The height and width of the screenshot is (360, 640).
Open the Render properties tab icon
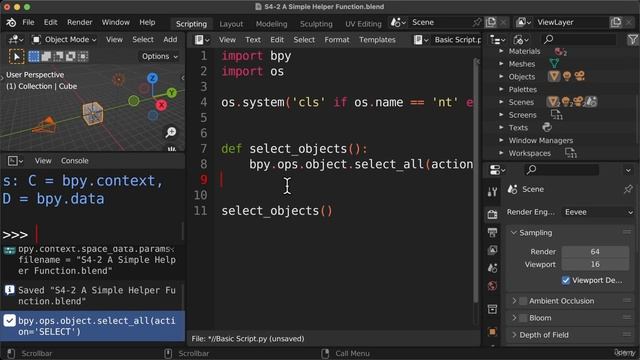(x=492, y=214)
